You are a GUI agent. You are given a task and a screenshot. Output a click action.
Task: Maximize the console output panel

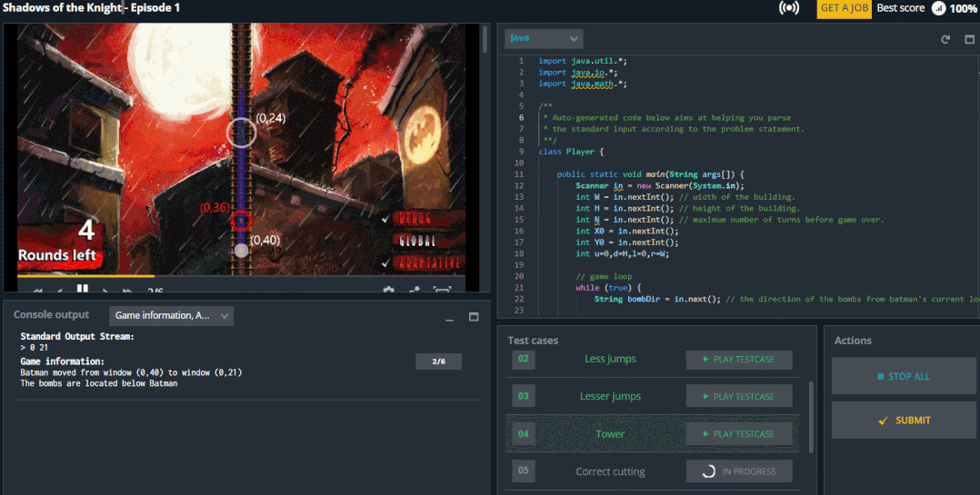tap(474, 317)
